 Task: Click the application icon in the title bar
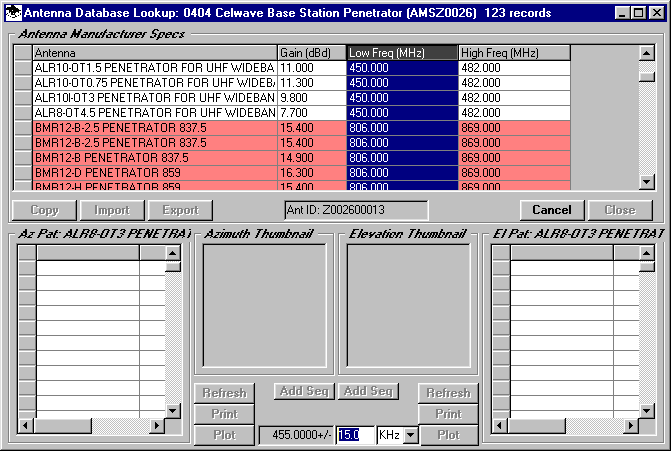click(13, 12)
